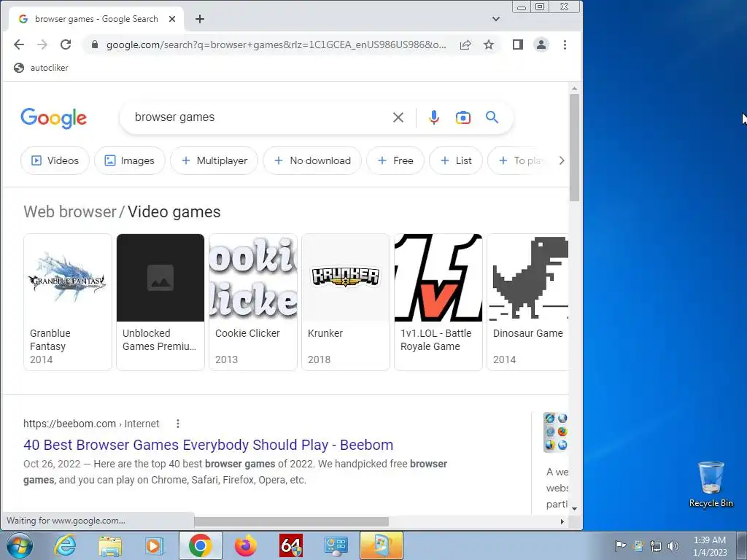Open the Chrome profile avatar menu
Image resolution: width=747 pixels, height=560 pixels.
coord(541,44)
